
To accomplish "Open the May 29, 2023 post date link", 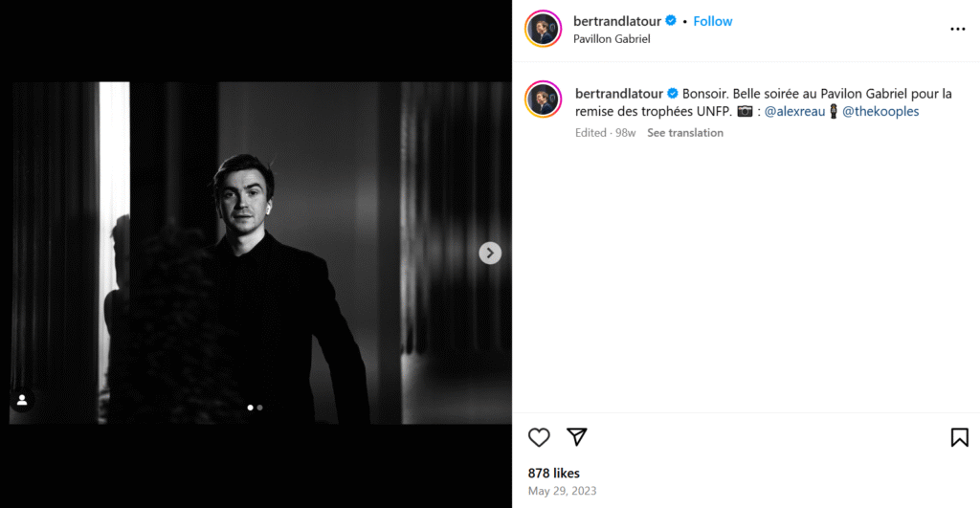I will 562,491.
